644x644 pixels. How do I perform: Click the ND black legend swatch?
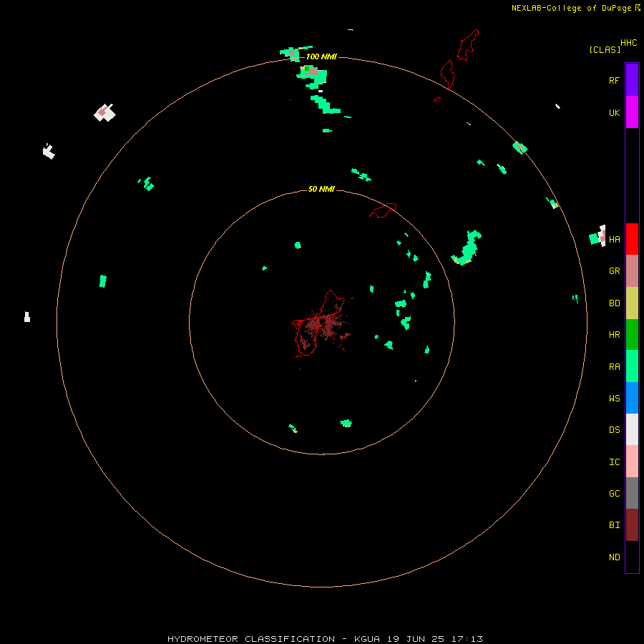(632, 557)
